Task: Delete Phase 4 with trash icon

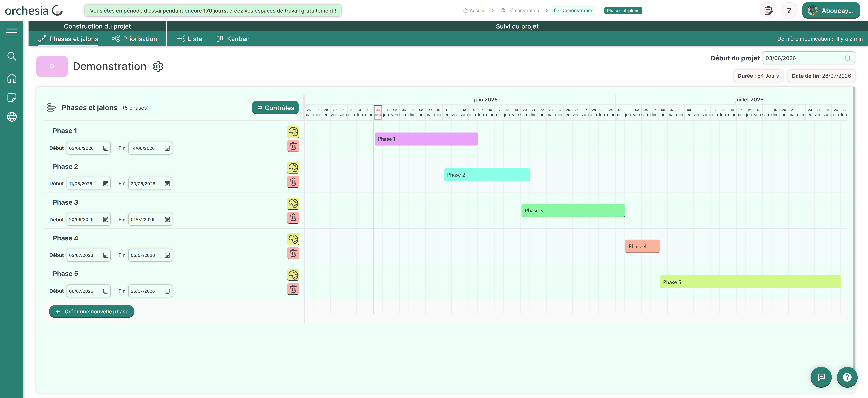Action: 293,253
